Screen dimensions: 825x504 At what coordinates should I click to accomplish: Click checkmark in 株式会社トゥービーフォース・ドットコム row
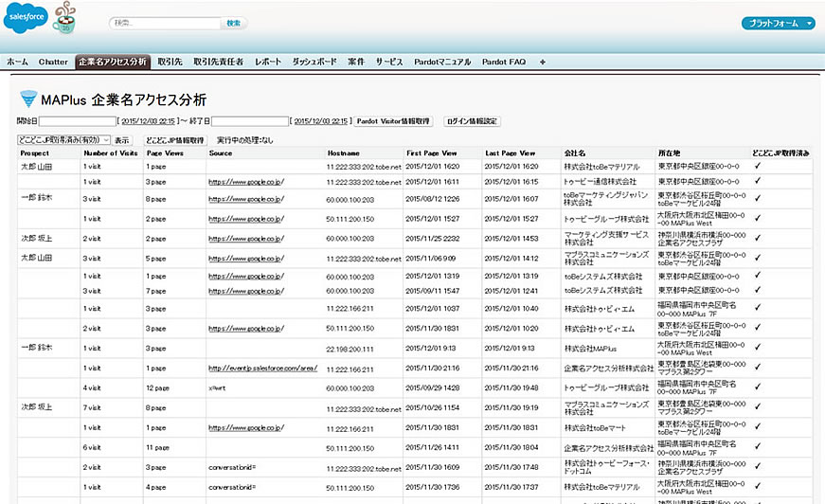point(758,465)
